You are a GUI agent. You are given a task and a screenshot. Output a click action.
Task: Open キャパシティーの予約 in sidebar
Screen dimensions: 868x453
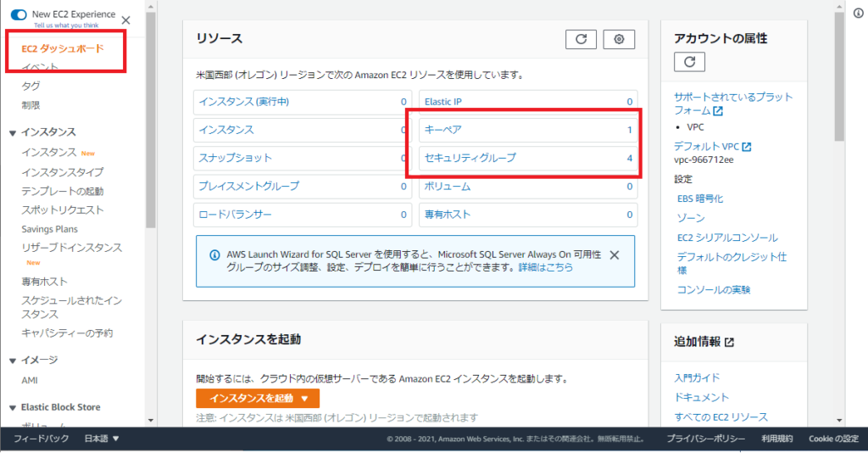67,333
